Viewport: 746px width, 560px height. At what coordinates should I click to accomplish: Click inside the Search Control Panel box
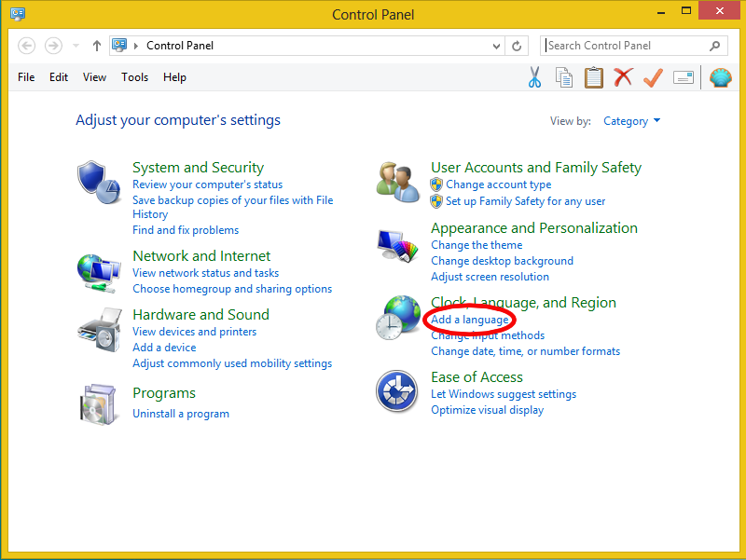pos(627,45)
